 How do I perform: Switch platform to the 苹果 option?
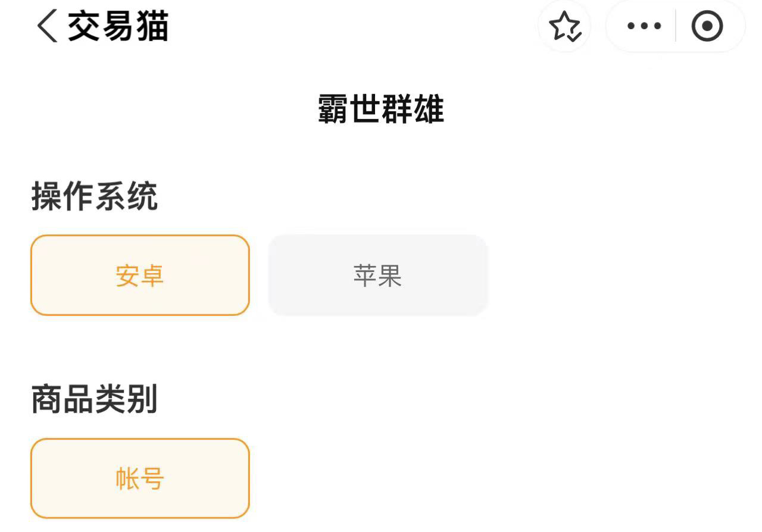coord(378,275)
